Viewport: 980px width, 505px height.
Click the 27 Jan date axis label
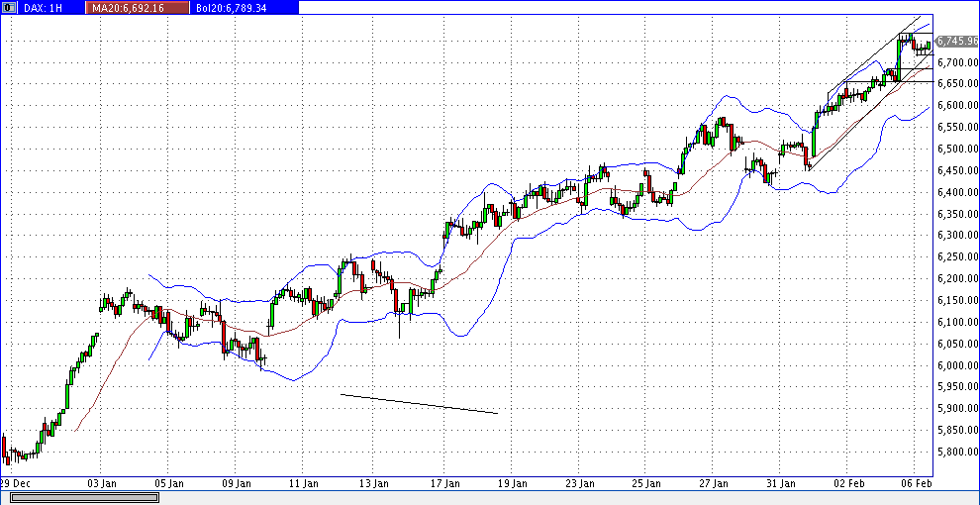click(713, 483)
